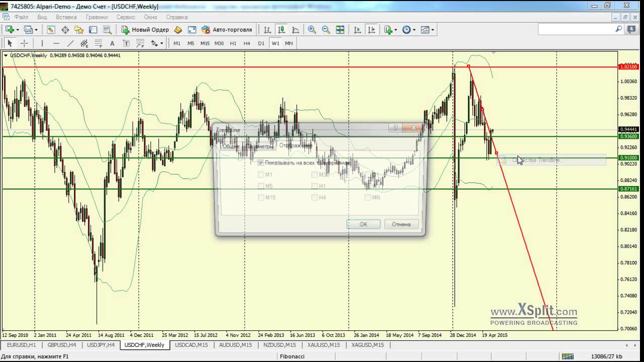The width and height of the screenshot is (644, 362).
Task: Select the trendline drawing tool
Action: [70, 43]
